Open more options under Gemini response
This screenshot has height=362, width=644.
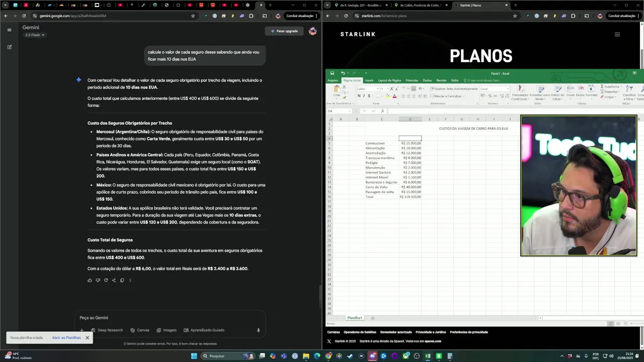click(130, 280)
